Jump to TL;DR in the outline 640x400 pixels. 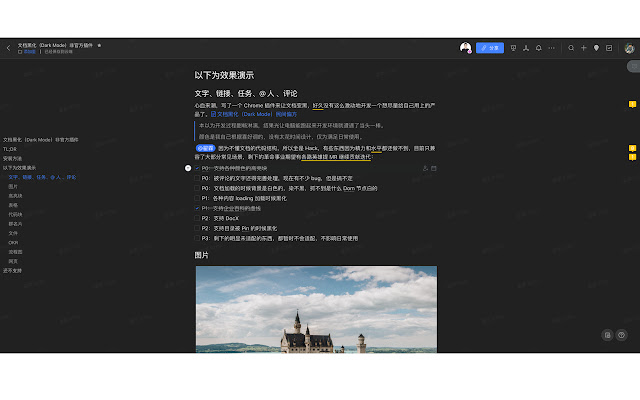(x=10, y=149)
